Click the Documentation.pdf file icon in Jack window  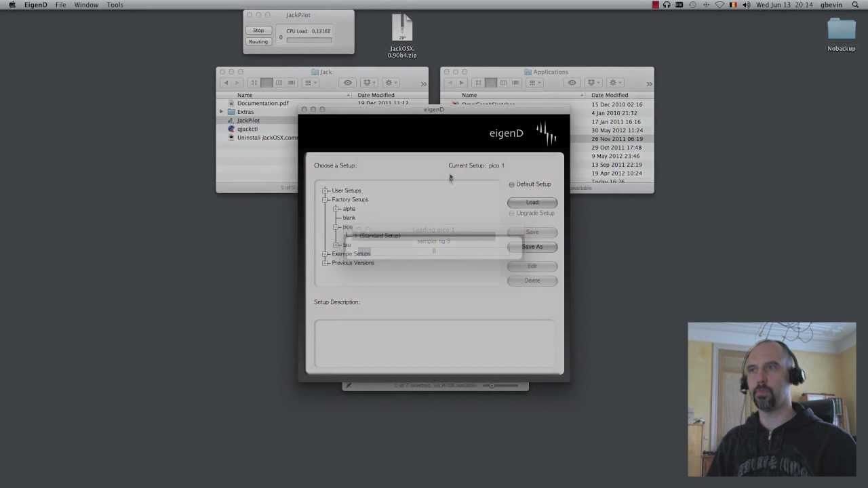coord(231,103)
